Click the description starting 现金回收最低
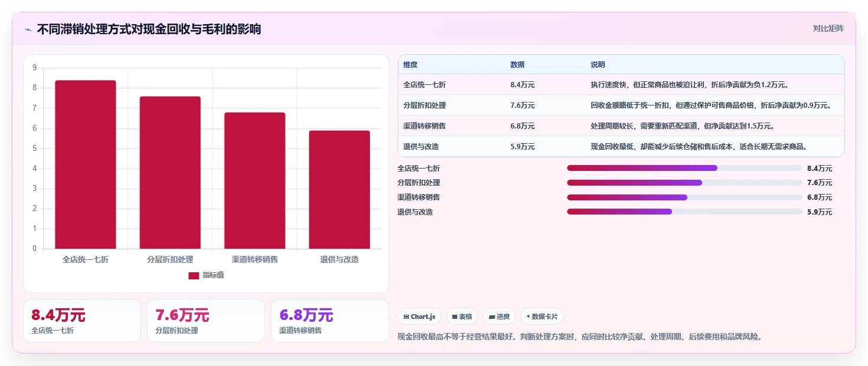The height and width of the screenshot is (366, 868). tap(699, 147)
